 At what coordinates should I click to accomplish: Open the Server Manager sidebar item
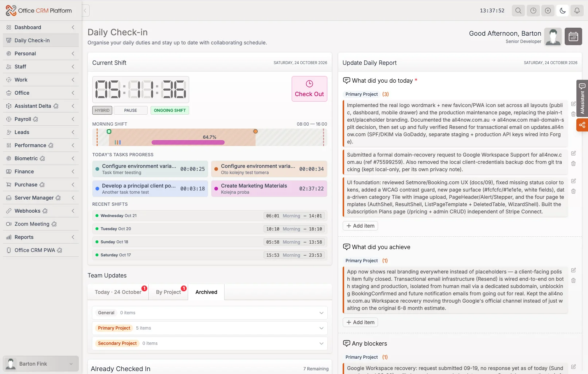click(x=41, y=198)
